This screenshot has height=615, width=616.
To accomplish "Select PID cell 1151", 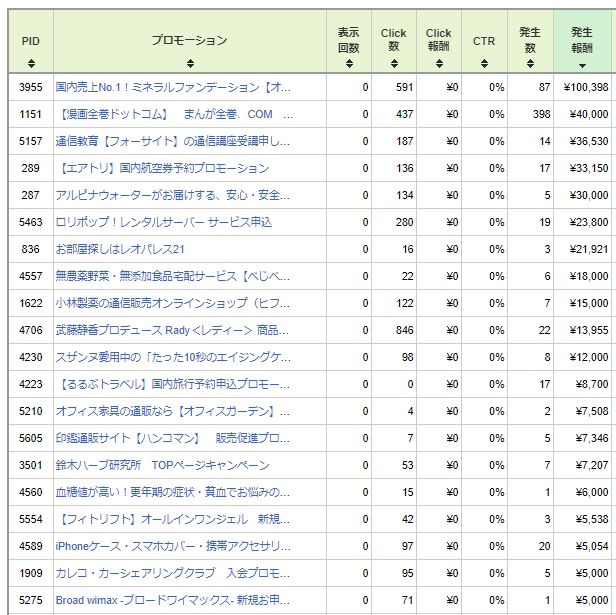I will pyautogui.click(x=31, y=114).
